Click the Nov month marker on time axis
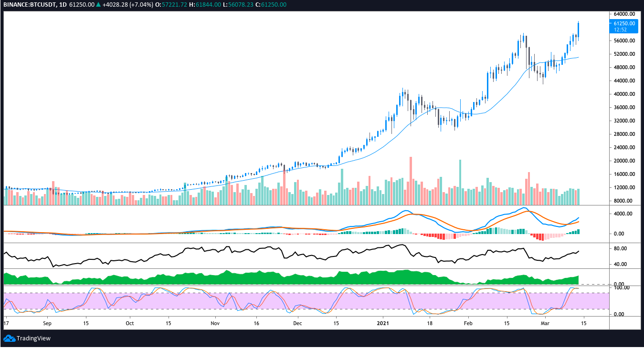This screenshot has height=348, width=644. [215, 323]
